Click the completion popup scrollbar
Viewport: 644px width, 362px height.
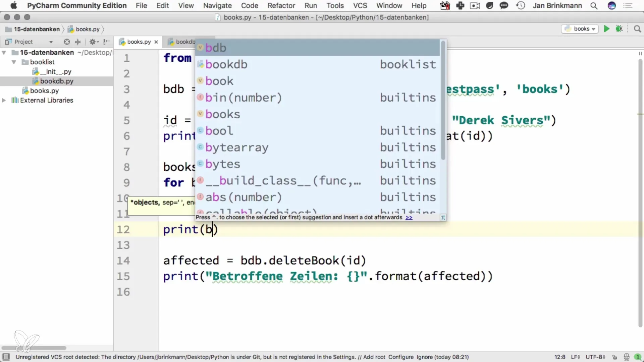443,100
